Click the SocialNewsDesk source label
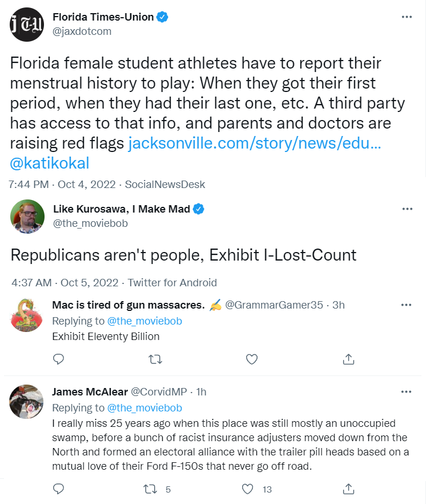Viewport: 426px width, 504px height. pyautogui.click(x=164, y=185)
